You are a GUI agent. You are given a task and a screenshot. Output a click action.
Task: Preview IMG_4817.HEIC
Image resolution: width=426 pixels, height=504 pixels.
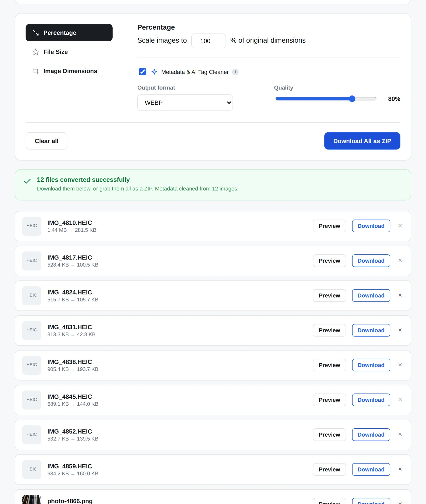[x=329, y=261]
